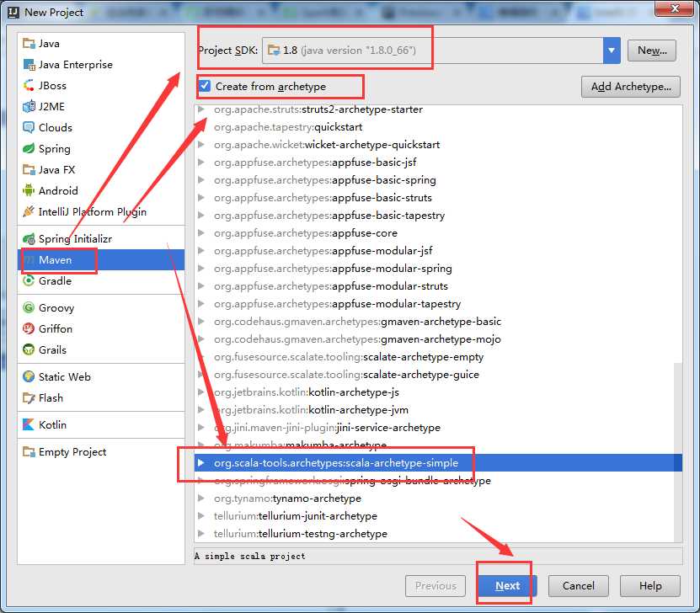Expand appfuse-core node
This screenshot has height=613, width=700.
click(201, 233)
